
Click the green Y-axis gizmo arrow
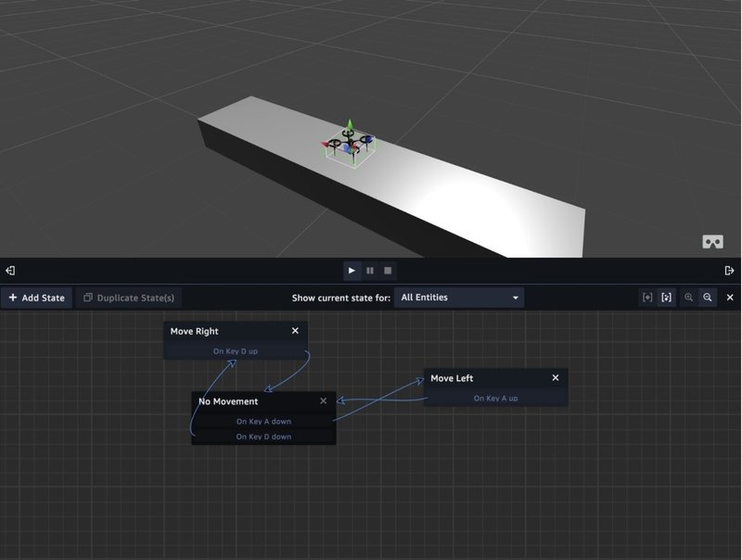(x=350, y=124)
